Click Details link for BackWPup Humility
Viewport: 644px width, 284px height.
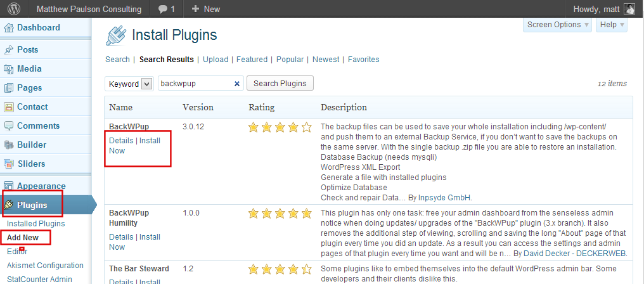120,237
